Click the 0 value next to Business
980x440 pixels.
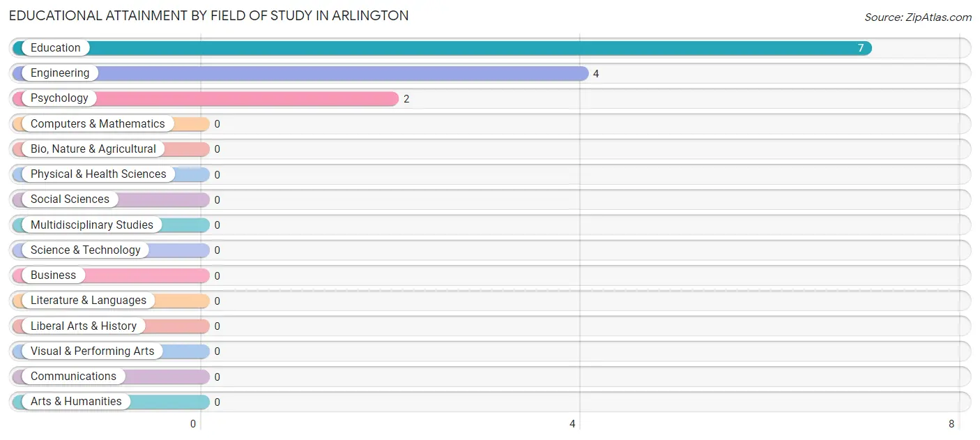(217, 276)
